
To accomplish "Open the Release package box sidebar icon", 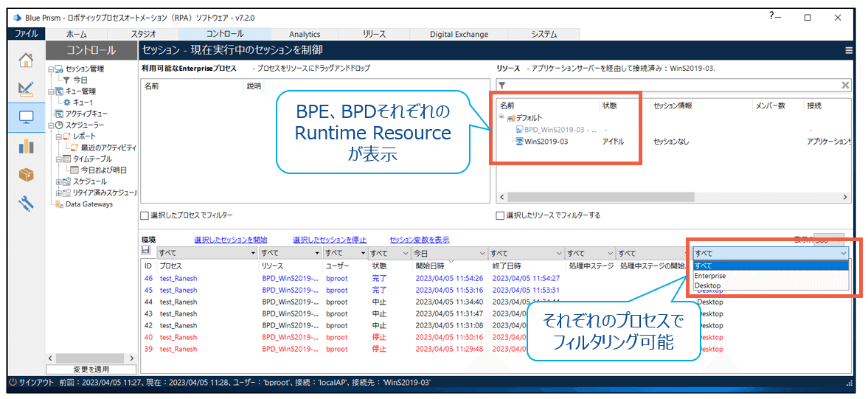I will tap(26, 175).
